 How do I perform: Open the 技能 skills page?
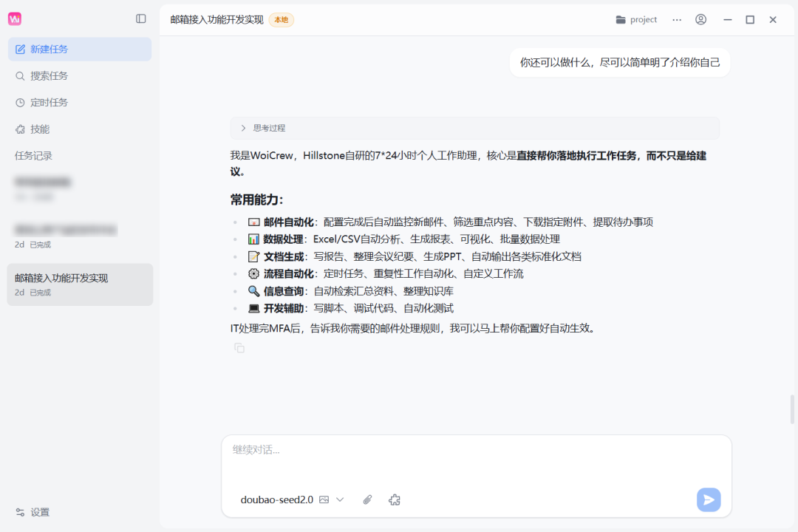pyautogui.click(x=79, y=129)
